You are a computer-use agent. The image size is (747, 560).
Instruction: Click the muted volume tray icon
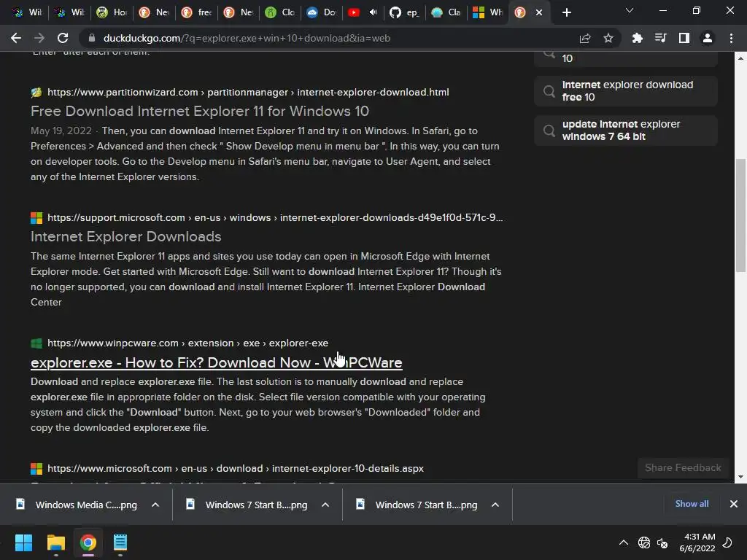coord(662,542)
